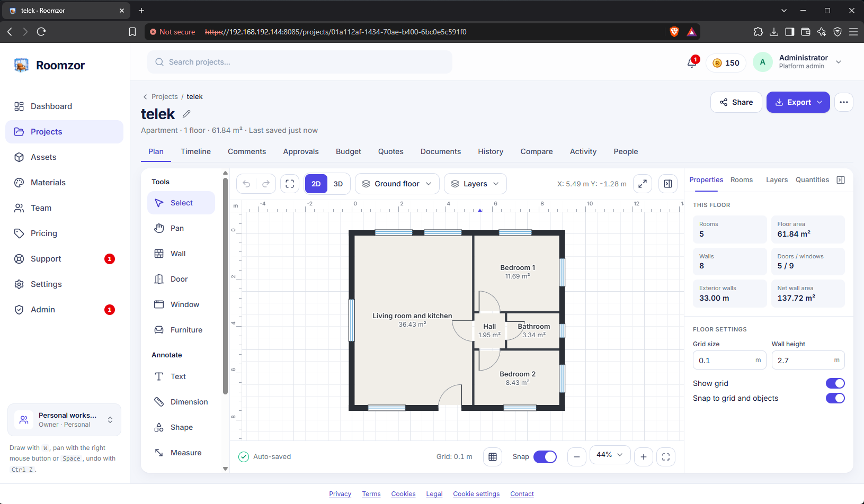
Task: Switch to the Quantities panel tab
Action: 812,180
